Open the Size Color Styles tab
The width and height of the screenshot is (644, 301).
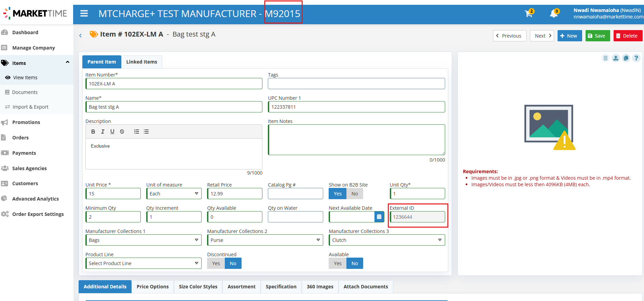coord(198,287)
